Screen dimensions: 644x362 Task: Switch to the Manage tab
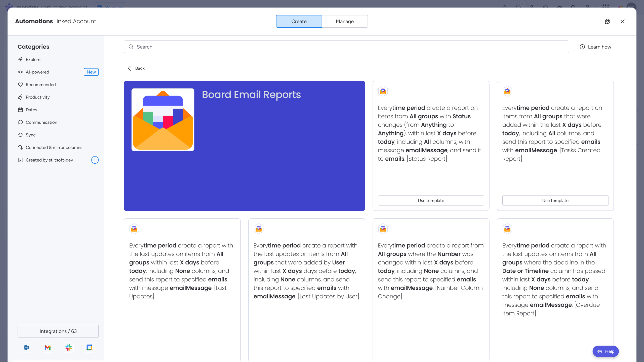click(345, 21)
